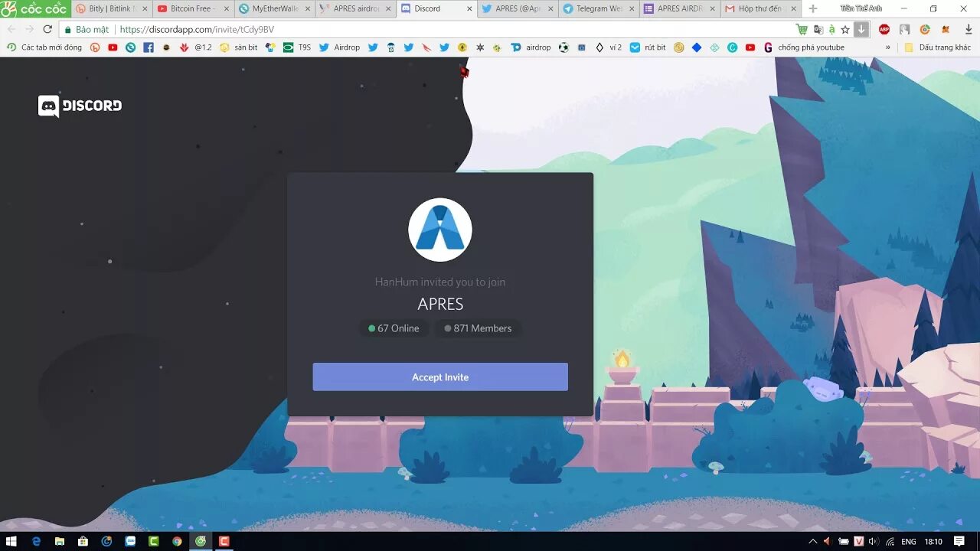Open File Explorer from the taskbar
This screenshot has height=551, width=980.
coord(60,541)
